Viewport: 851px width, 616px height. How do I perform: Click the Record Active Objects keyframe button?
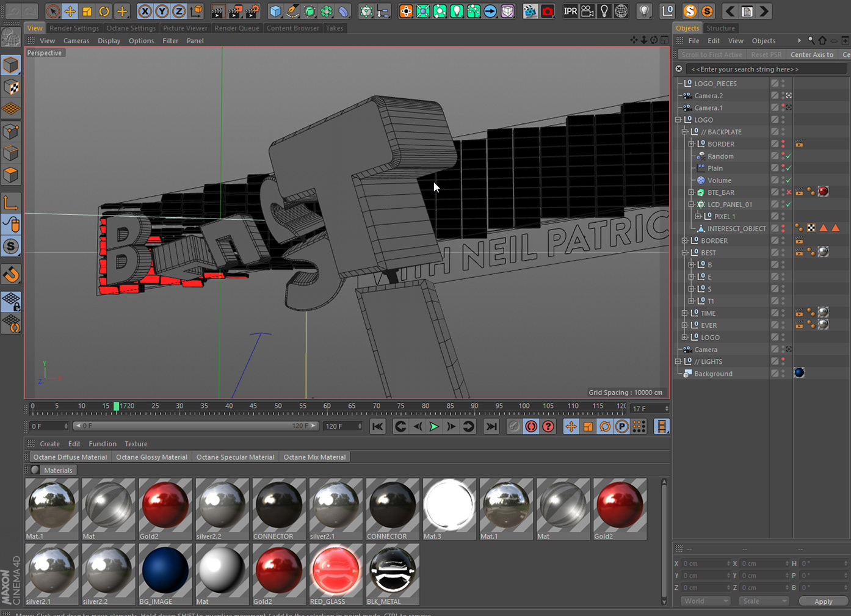(x=514, y=427)
